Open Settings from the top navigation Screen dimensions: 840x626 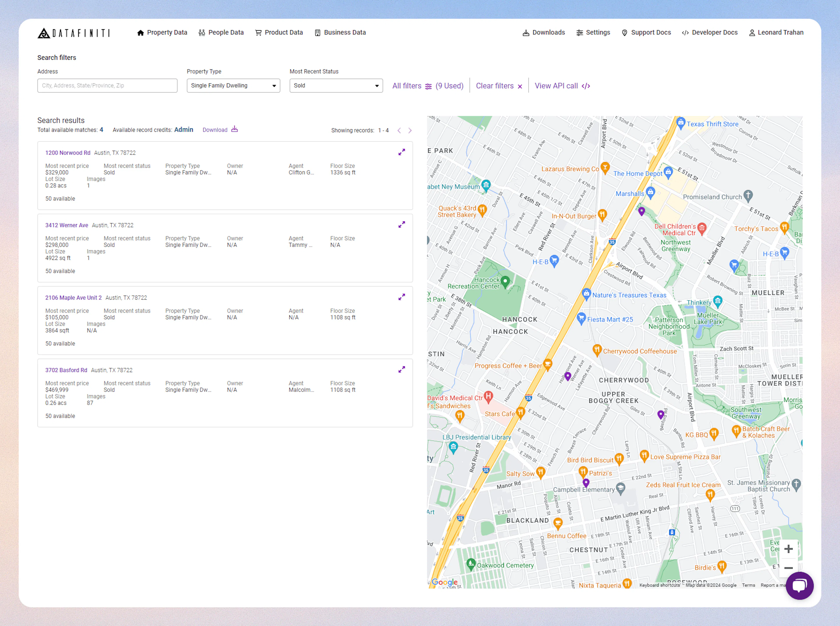(x=593, y=33)
